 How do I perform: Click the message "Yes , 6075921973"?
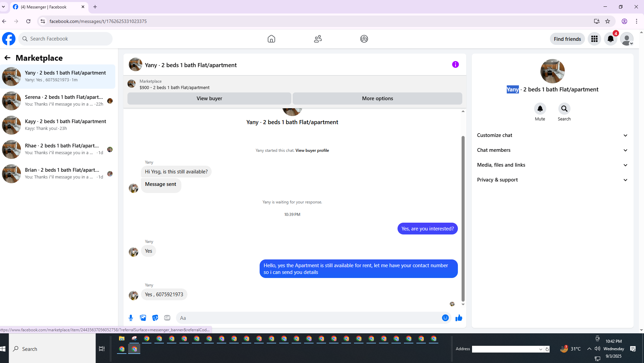(x=164, y=295)
